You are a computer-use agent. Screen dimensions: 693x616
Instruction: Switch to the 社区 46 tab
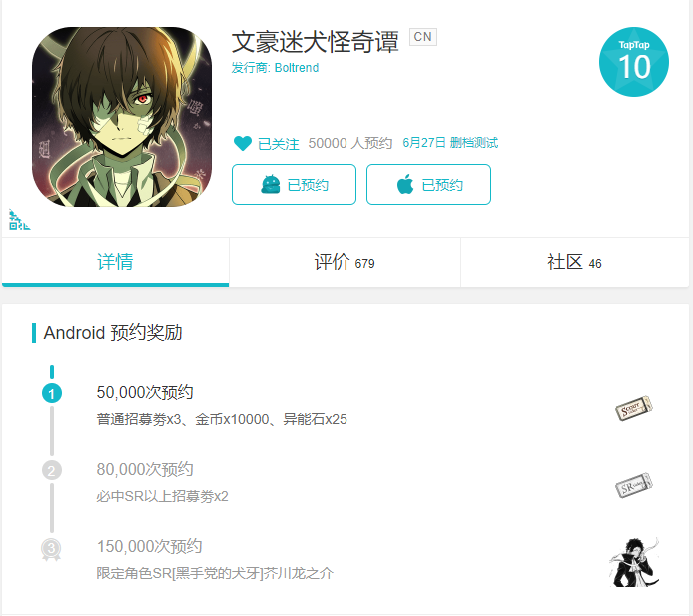pyautogui.click(x=574, y=262)
